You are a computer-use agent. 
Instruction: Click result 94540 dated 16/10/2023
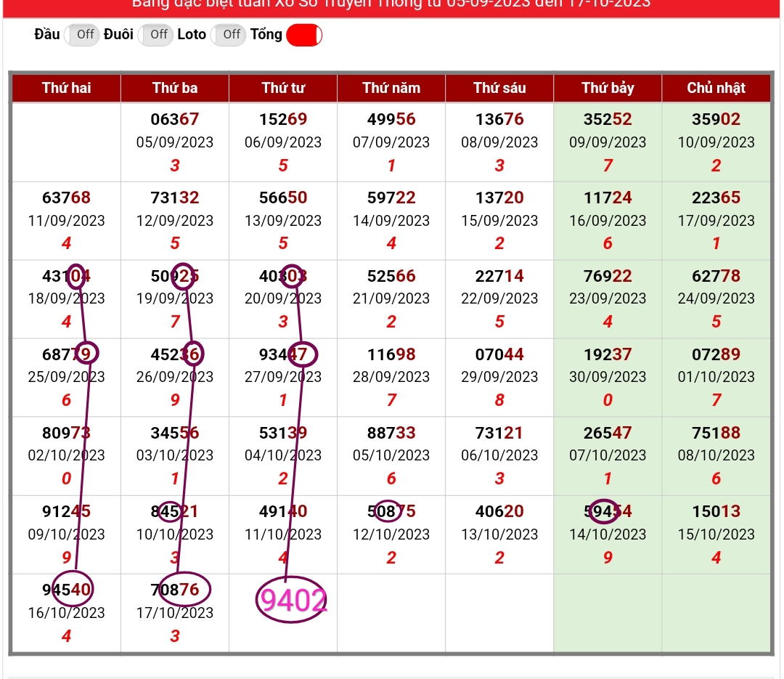click(x=67, y=590)
